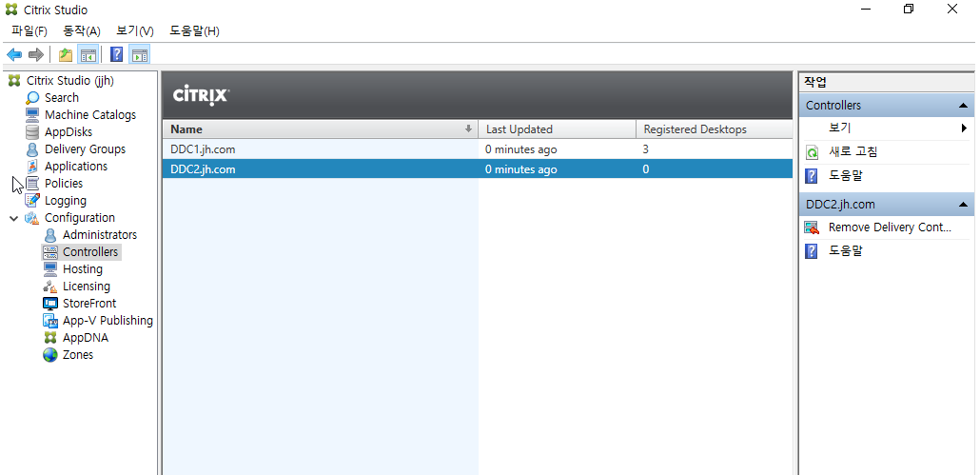Viewport: 980px width, 475px height.
Task: Click the Name column sort arrow
Action: (x=468, y=129)
